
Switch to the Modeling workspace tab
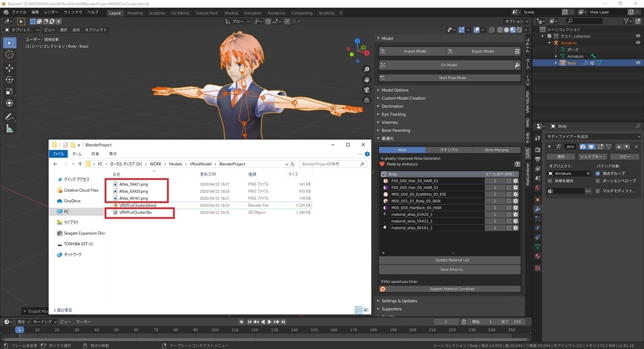[x=135, y=13]
